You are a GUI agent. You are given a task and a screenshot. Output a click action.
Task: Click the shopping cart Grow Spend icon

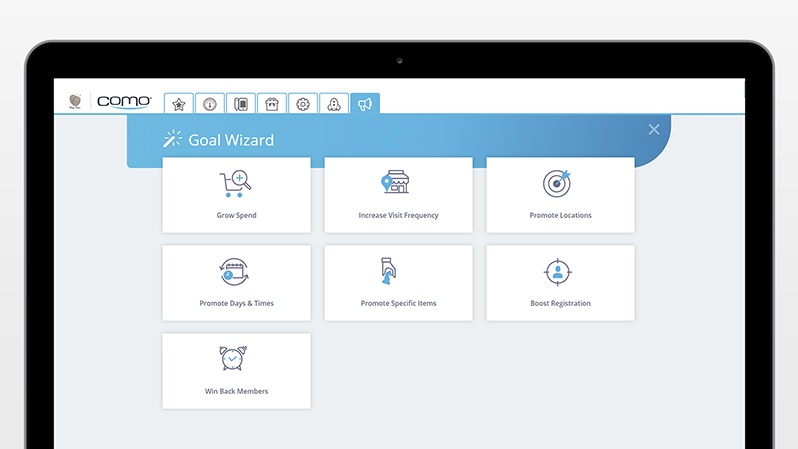click(x=235, y=183)
